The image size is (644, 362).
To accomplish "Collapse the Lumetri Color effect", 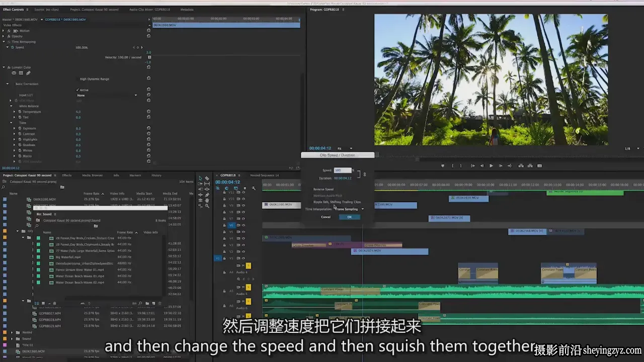I will tap(4, 67).
